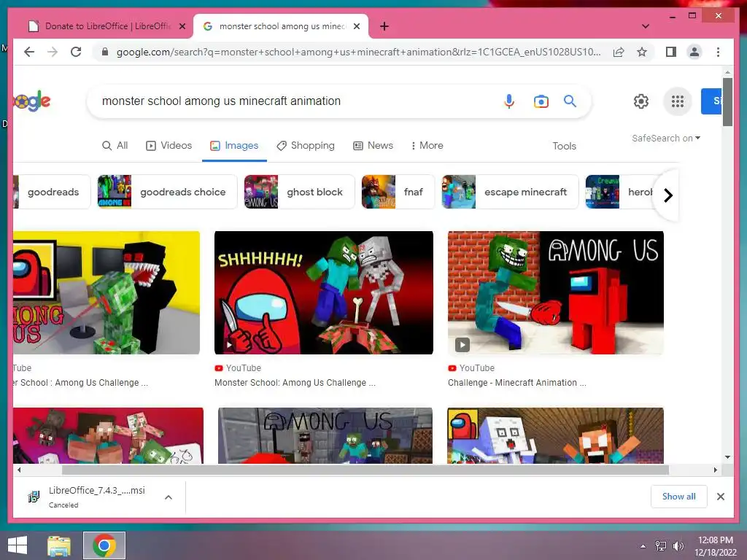Switch to Videos results
Viewport: 747px width, 560px height.
[x=169, y=146]
